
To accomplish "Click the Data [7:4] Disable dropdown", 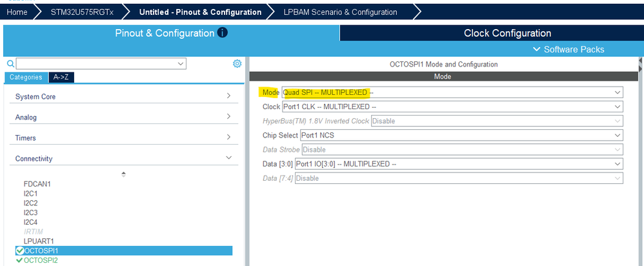I will [x=459, y=178].
